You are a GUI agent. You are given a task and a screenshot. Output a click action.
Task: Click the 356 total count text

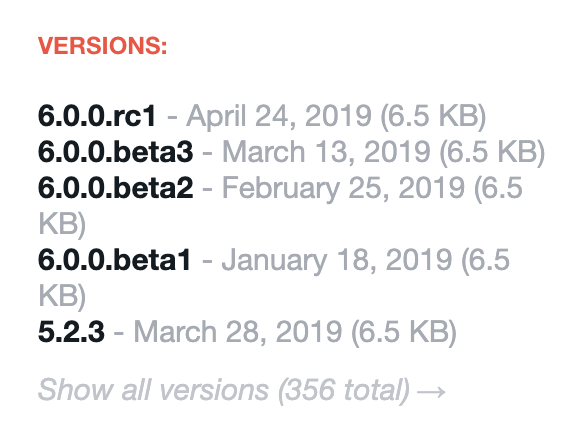tap(343, 390)
